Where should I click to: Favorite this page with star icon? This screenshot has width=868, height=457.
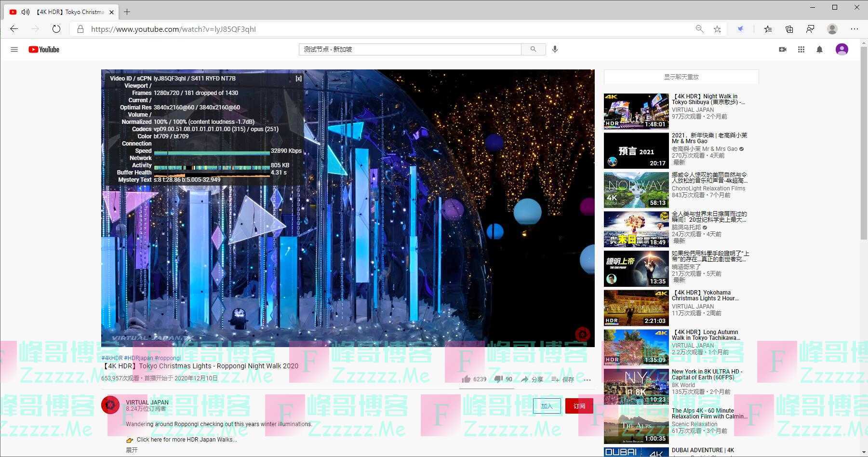717,29
